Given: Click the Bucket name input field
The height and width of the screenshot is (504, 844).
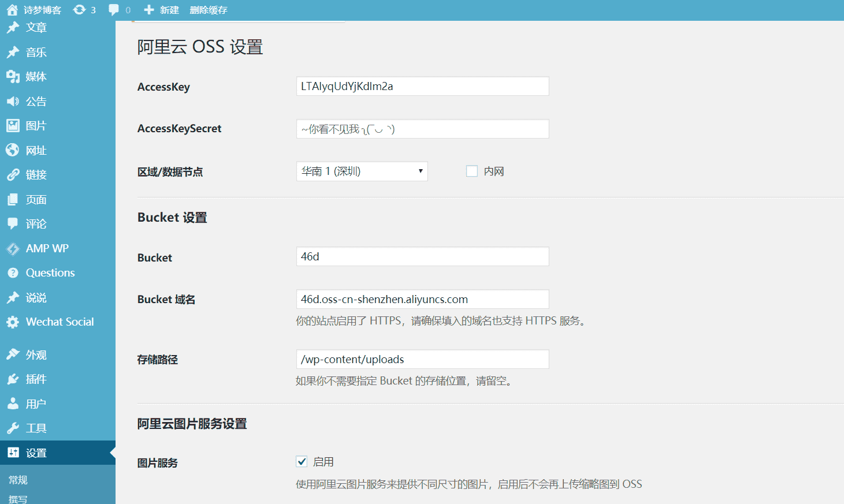Looking at the screenshot, I should pyautogui.click(x=422, y=256).
